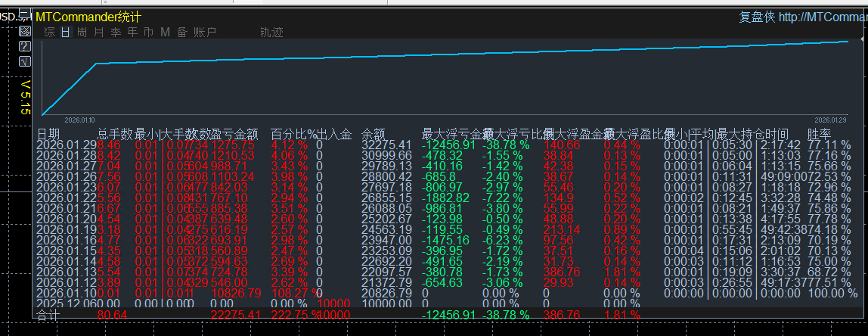This screenshot has width=868, height=336.
Task: Open the 复盘侠 http://MTCommander link
Action: [x=803, y=17]
